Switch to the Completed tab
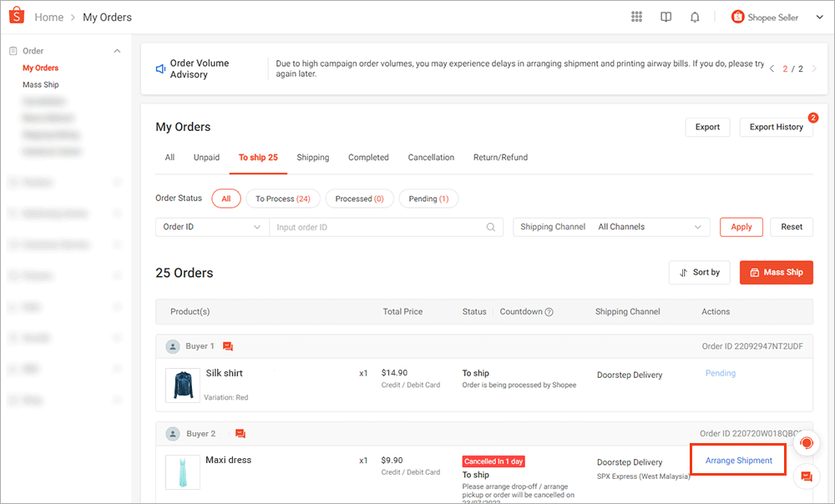 tap(368, 157)
